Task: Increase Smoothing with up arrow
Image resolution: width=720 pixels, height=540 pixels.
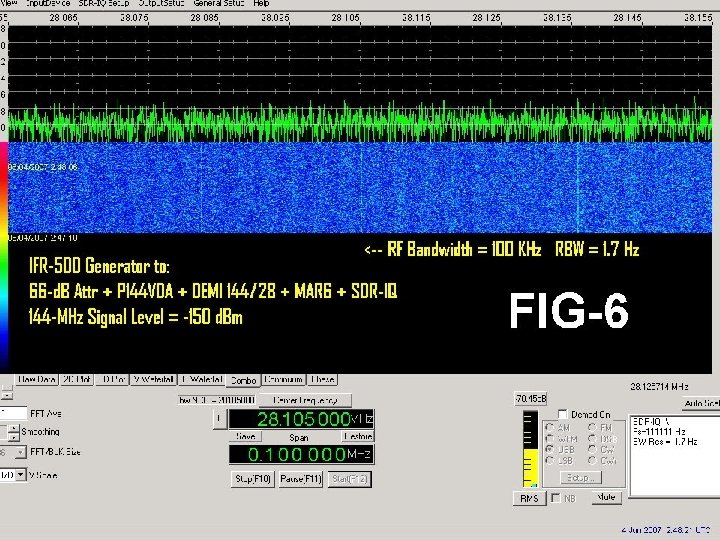Action: coord(14,428)
